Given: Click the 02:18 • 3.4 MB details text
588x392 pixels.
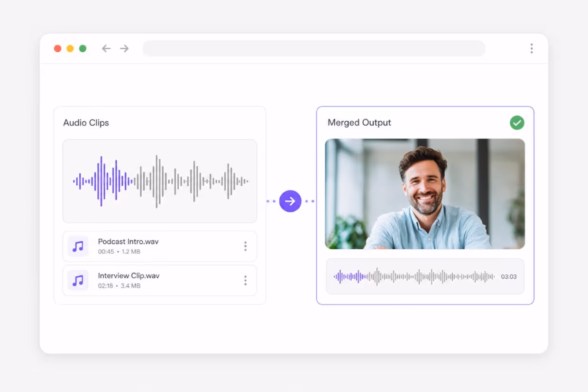Looking at the screenshot, I should tap(119, 286).
